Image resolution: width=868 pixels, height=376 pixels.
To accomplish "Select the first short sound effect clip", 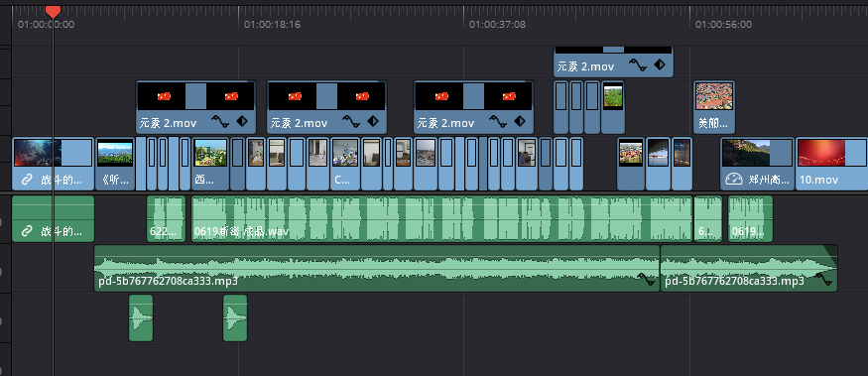I will [141, 317].
